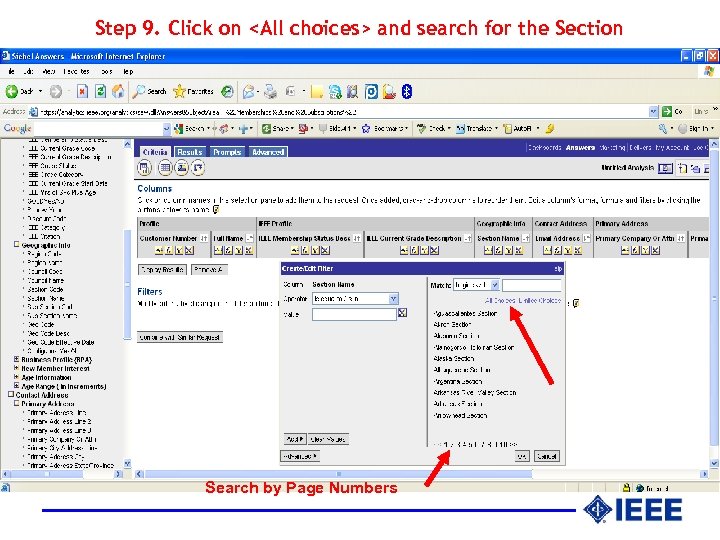Click the third round icon under Criteria tabs
The height and width of the screenshot is (540, 720).
[181, 168]
